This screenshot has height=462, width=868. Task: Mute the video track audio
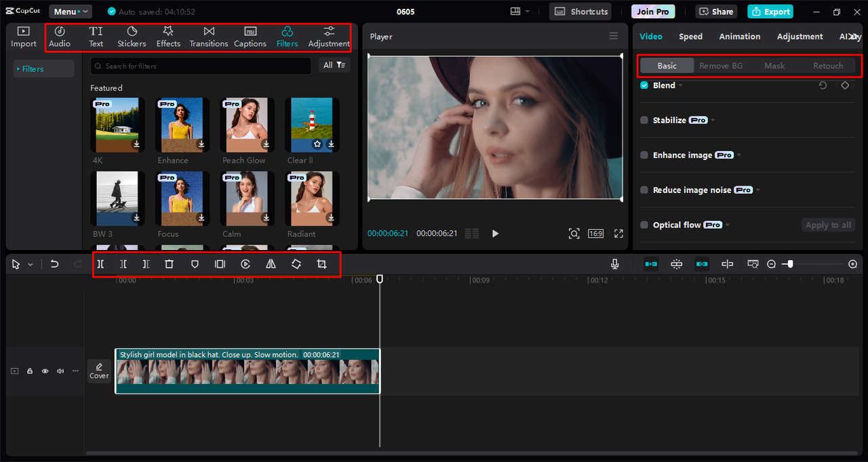pyautogui.click(x=60, y=371)
